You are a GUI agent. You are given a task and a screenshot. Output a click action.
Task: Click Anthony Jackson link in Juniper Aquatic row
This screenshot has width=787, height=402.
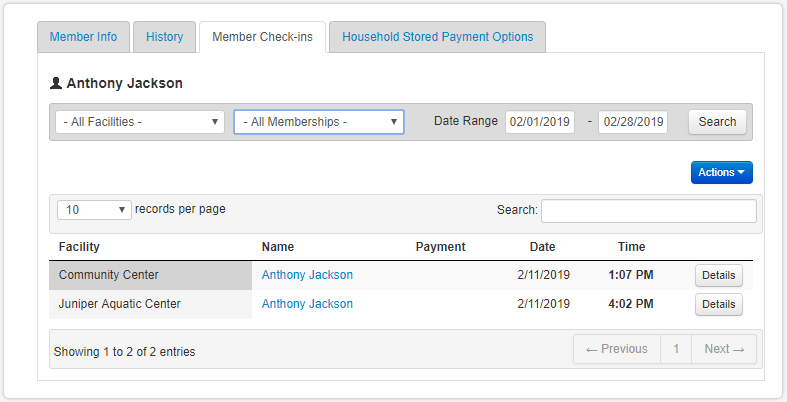[307, 304]
